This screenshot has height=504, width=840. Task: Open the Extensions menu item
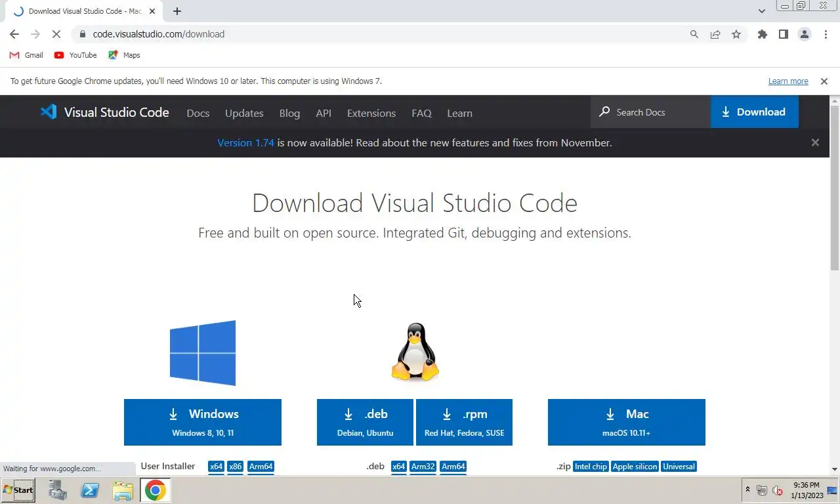(x=371, y=113)
